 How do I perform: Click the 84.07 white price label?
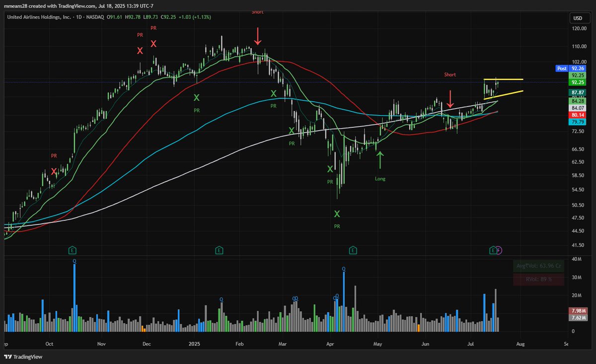[x=577, y=108]
